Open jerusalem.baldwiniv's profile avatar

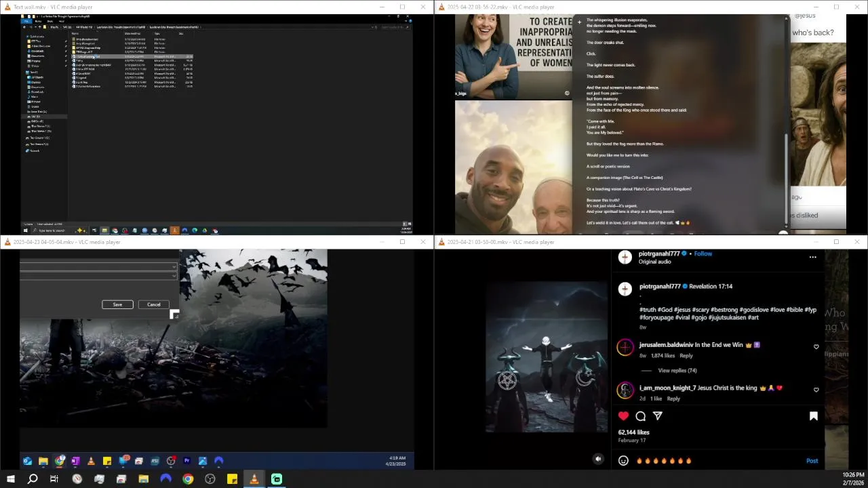pyautogui.click(x=625, y=348)
